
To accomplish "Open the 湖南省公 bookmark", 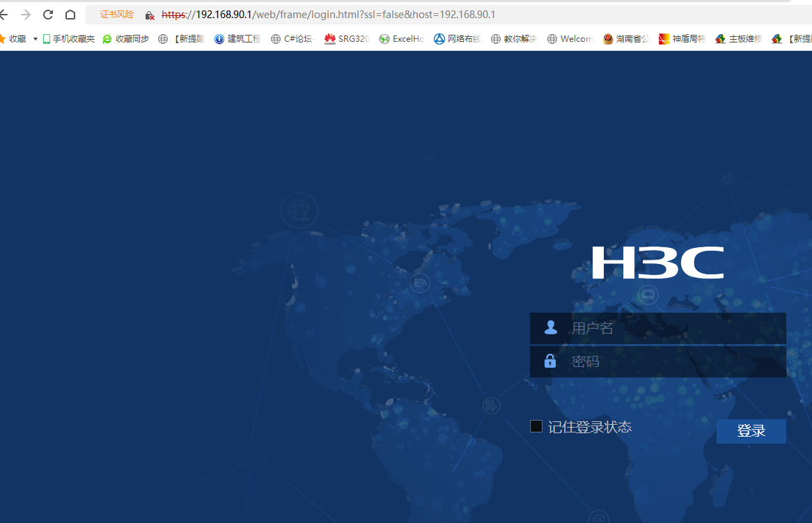I will coord(625,39).
